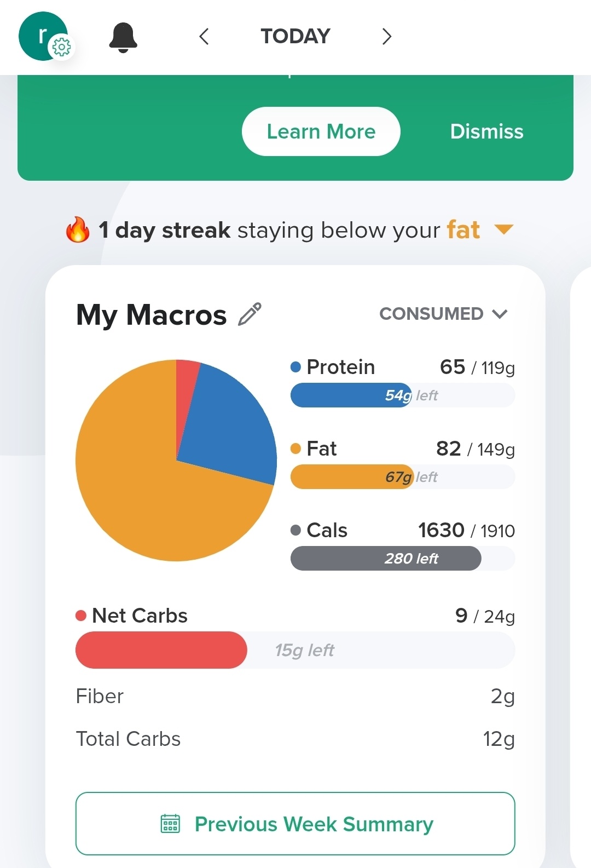Tap the profile avatar letter r
Image resolution: width=591 pixels, height=868 pixels.
coord(43,36)
